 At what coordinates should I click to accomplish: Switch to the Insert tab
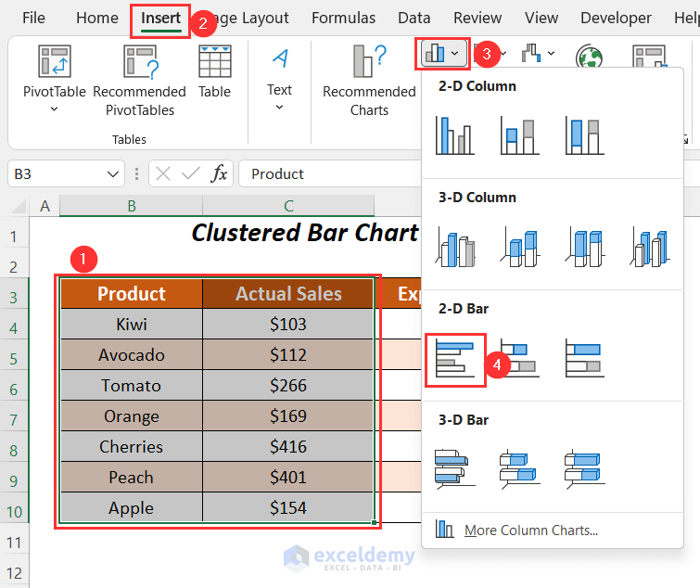(160, 18)
